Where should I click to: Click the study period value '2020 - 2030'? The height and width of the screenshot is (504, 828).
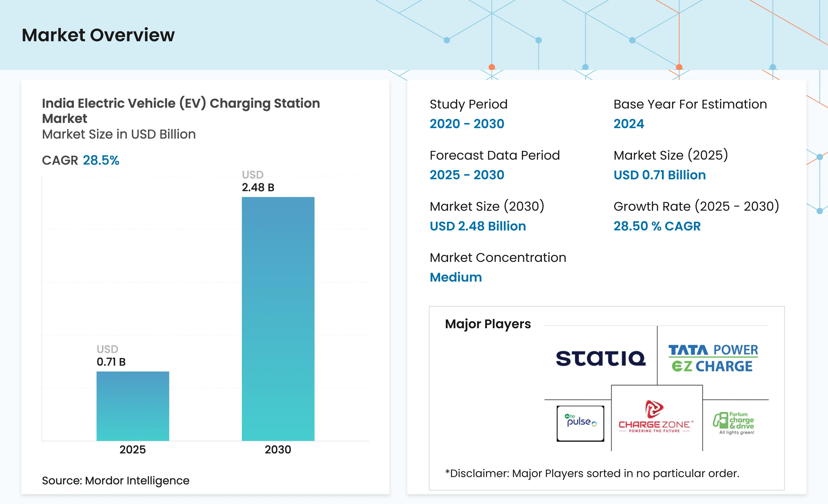[467, 124]
